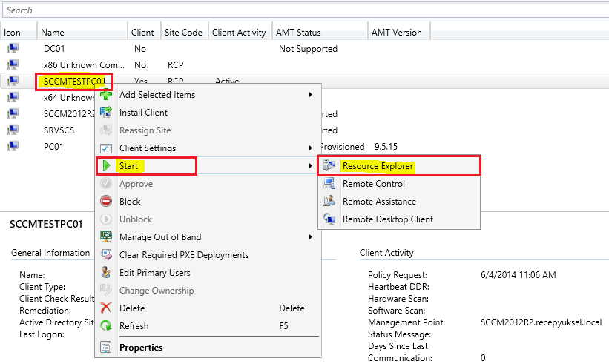Sort by the AMT Status column header
Viewport: 609px width, 364px height.
(320, 32)
